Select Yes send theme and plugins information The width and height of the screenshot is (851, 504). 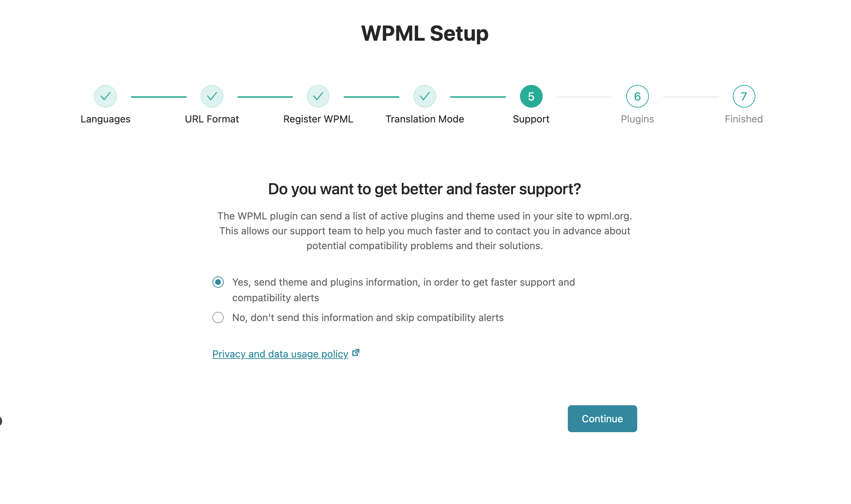[218, 282]
